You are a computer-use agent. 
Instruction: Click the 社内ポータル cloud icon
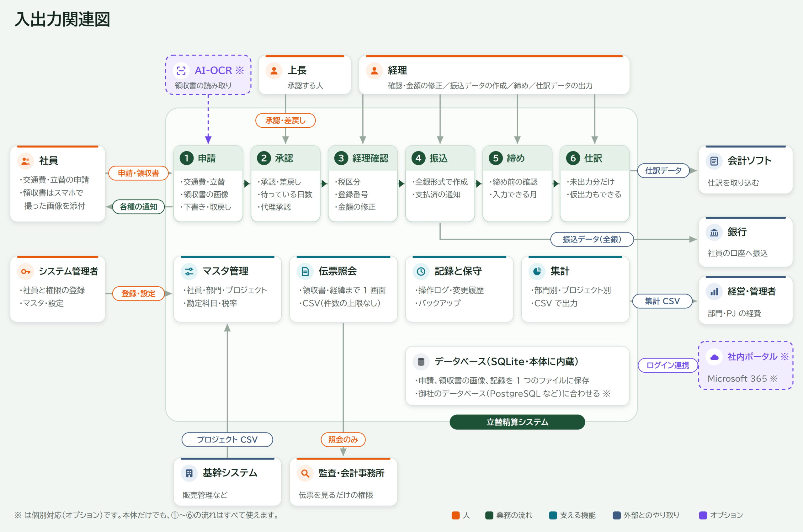pos(714,357)
